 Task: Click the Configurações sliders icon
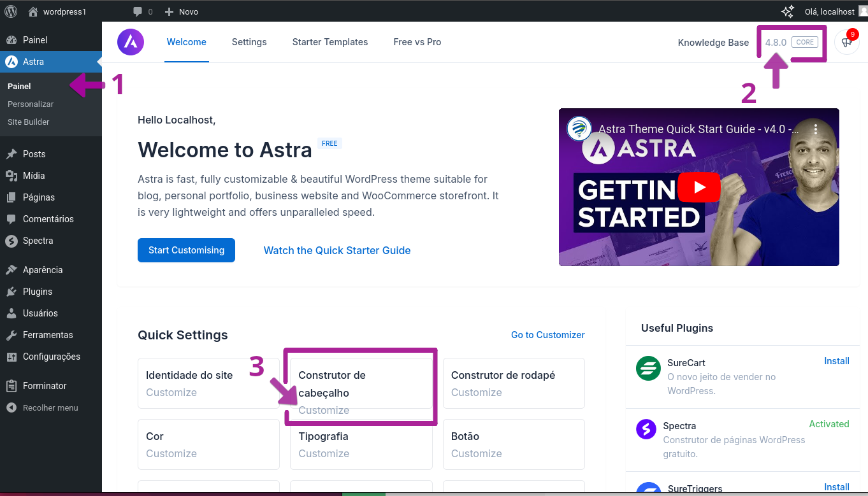click(11, 357)
